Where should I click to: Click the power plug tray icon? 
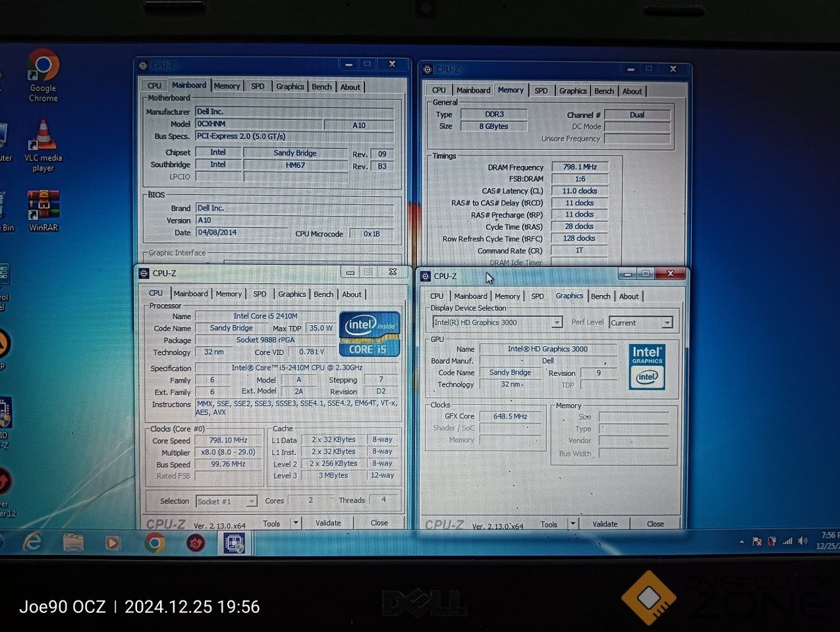tap(772, 541)
